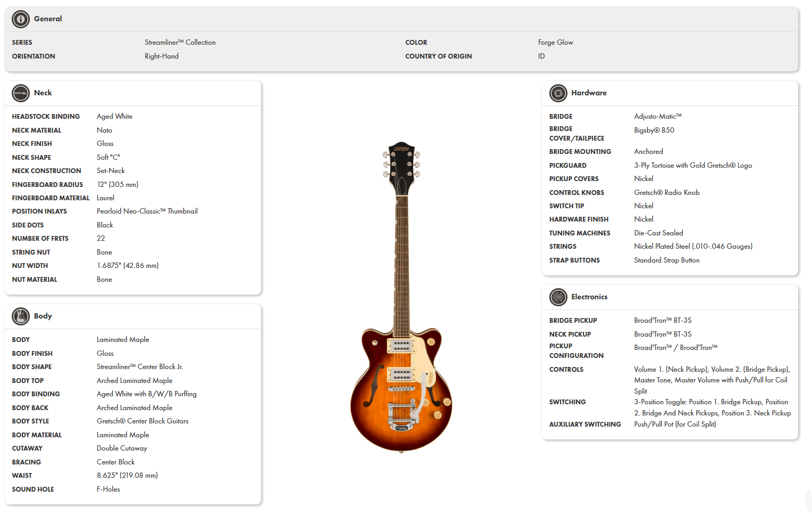Click the Country of Origin value ID

tap(541, 56)
